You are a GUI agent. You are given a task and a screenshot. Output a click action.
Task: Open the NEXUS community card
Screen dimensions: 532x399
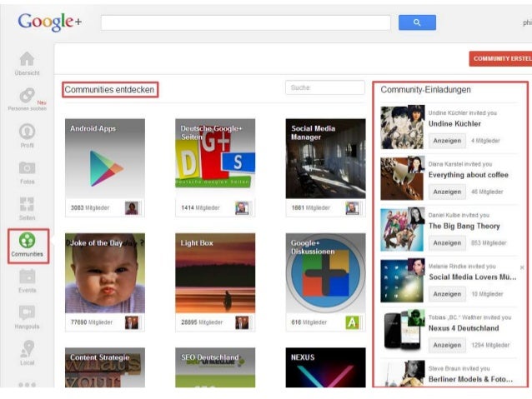(325, 367)
